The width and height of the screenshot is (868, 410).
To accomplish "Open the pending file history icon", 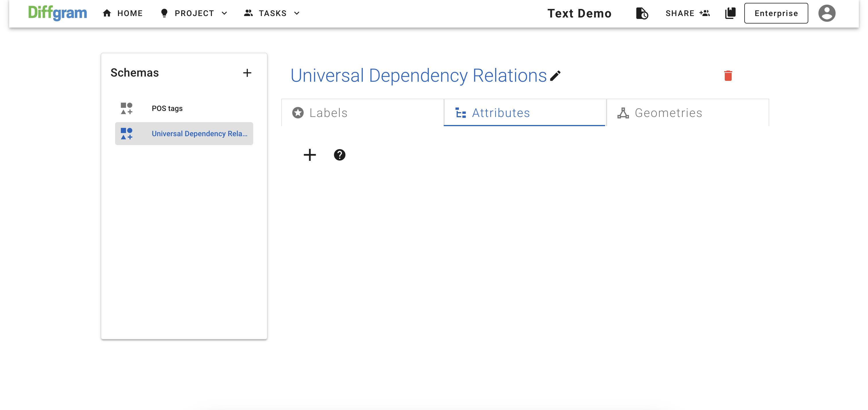I will pyautogui.click(x=642, y=13).
